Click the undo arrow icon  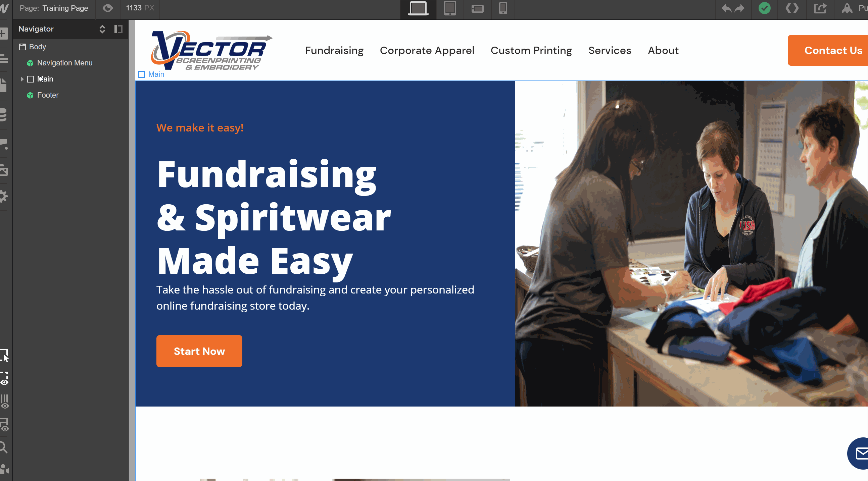[726, 8]
